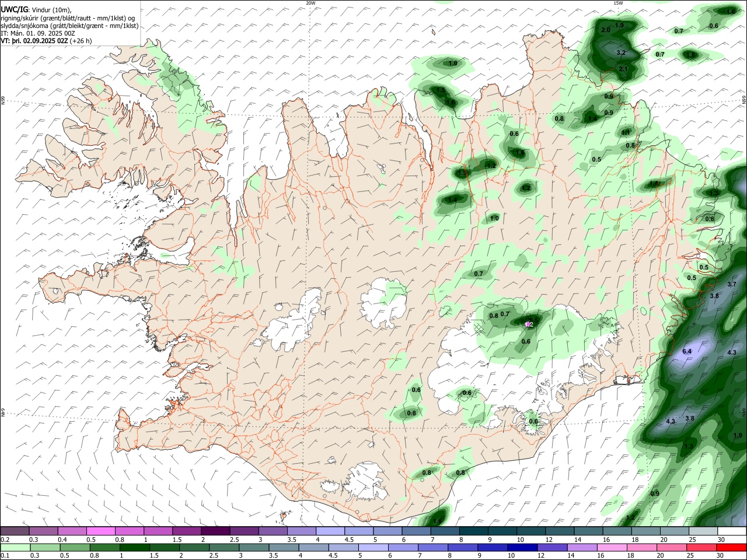Click the '(+26 h)' forecast offset text
This screenshot has height=560, width=747.
(x=81, y=41)
